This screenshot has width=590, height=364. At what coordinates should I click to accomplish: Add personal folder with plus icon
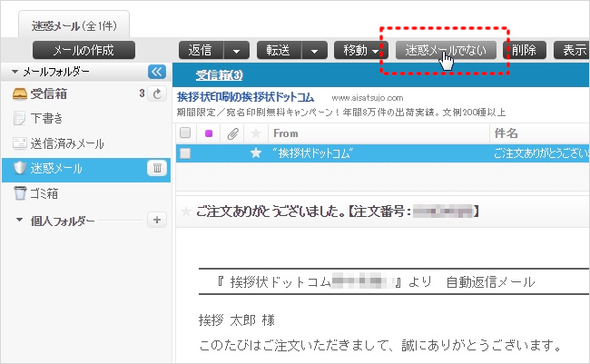pyautogui.click(x=157, y=220)
